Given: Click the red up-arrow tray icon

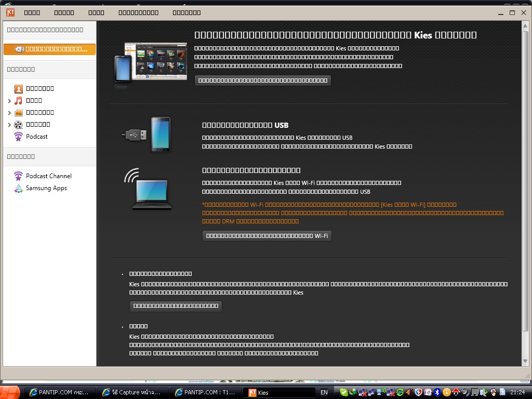Looking at the screenshot, I should [456, 393].
